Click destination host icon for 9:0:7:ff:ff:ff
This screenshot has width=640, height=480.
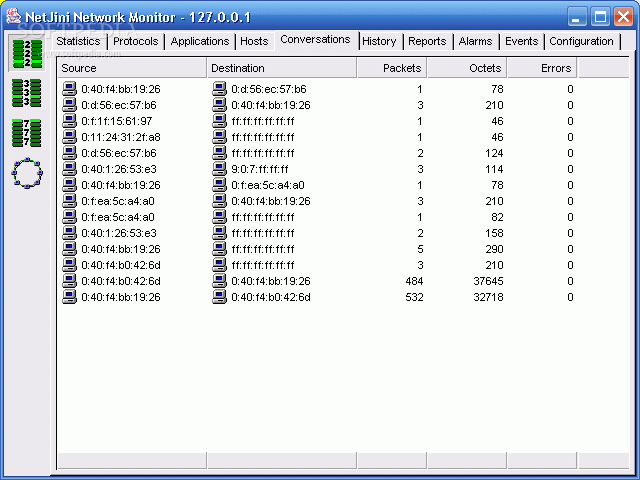[220, 169]
